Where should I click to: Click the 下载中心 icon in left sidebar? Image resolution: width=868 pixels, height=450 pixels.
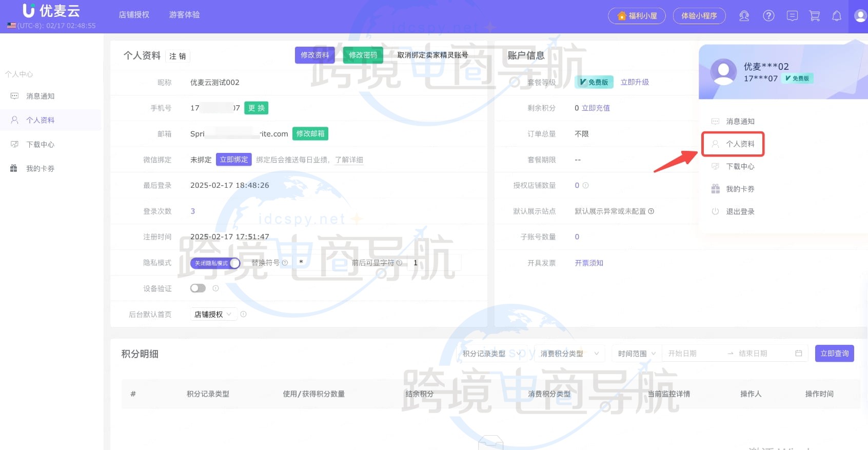coord(14,144)
